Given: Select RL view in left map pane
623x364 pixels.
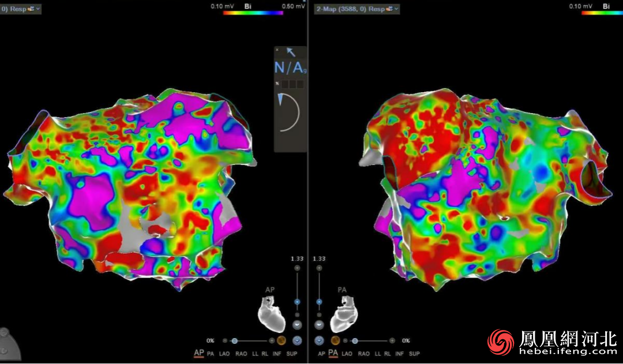Looking at the screenshot, I should point(265,354).
